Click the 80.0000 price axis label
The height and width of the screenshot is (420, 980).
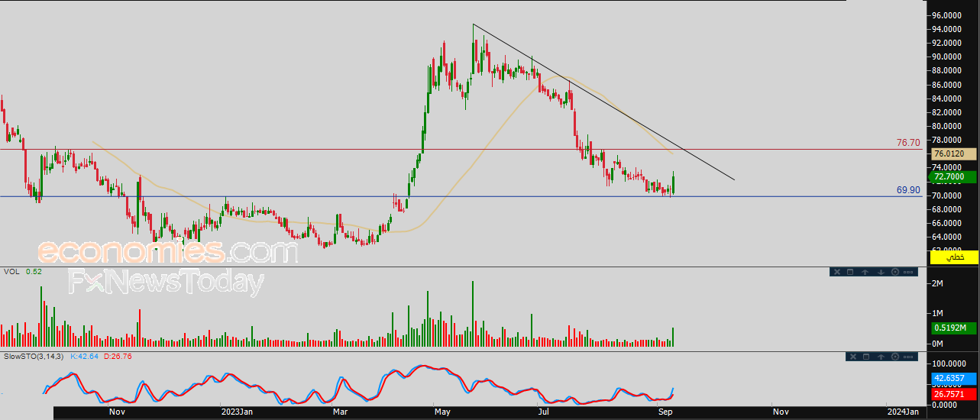945,127
